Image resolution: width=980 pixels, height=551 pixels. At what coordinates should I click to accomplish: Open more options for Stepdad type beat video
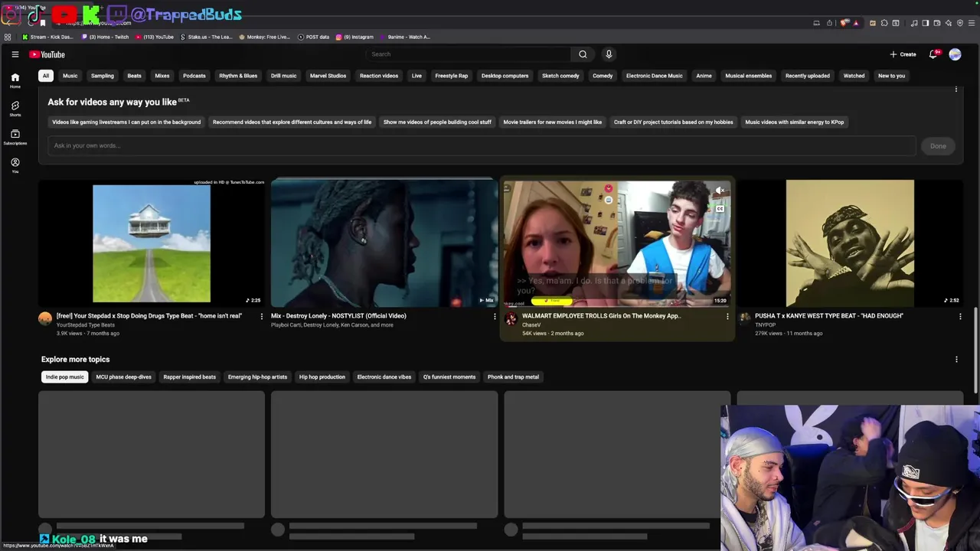tap(261, 316)
